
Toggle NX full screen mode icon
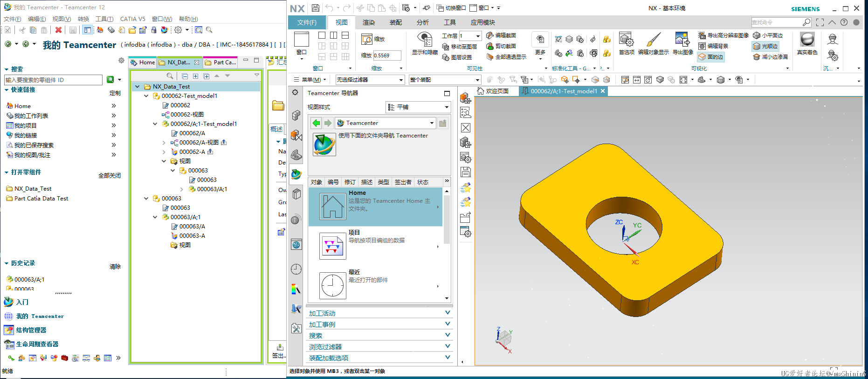click(820, 22)
